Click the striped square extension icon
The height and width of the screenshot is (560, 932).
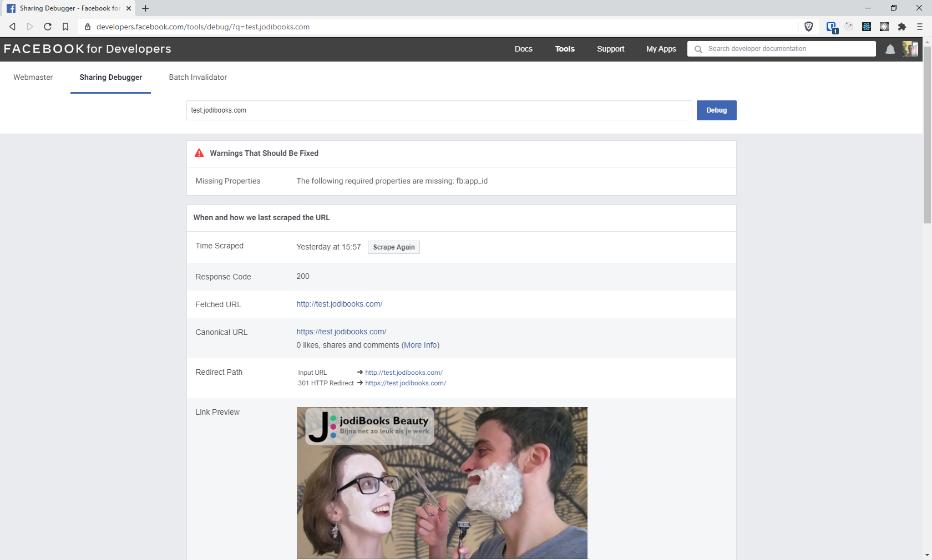pos(884,27)
